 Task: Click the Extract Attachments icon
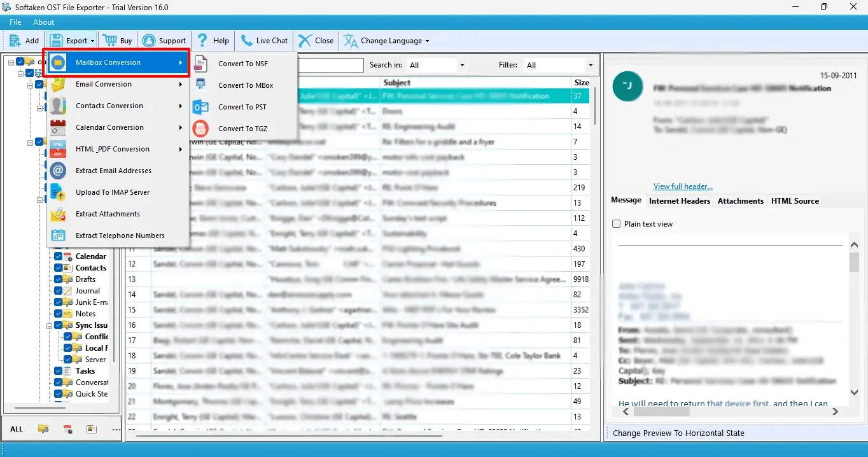(x=58, y=214)
